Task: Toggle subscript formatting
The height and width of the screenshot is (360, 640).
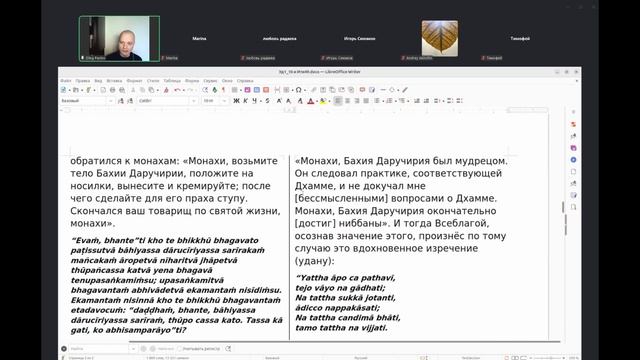Action: click(x=289, y=101)
